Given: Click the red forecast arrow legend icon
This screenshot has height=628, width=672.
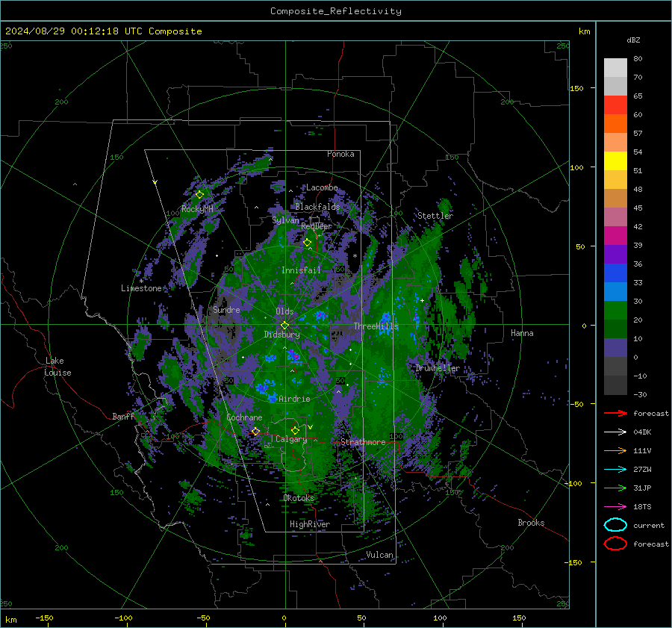Looking at the screenshot, I should click(x=615, y=413).
